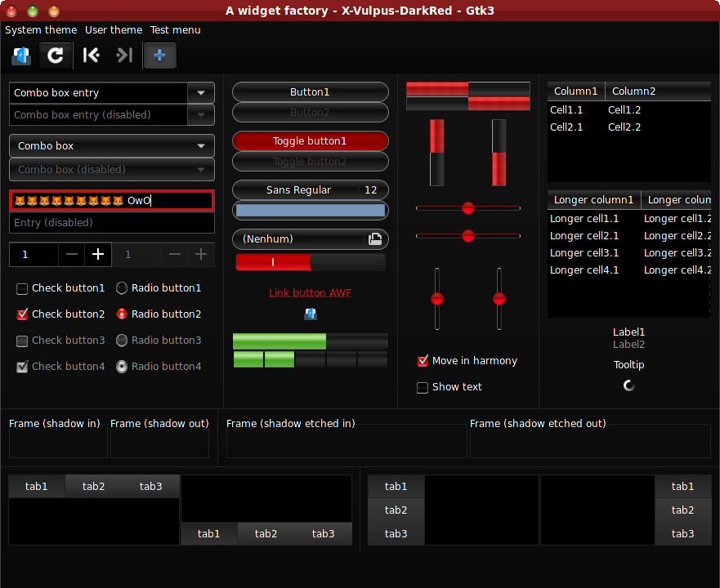Toggle the red switch control
This screenshot has height=588, width=720.
(x=311, y=262)
